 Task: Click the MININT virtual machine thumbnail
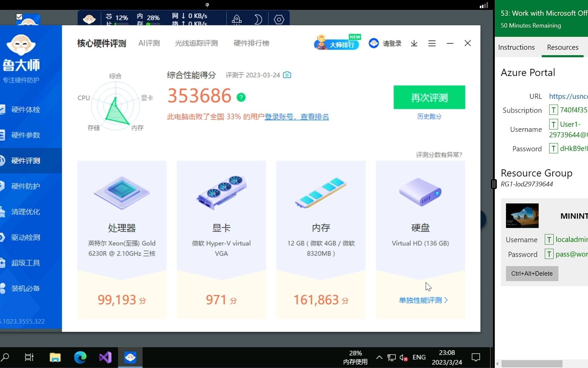coord(522,216)
